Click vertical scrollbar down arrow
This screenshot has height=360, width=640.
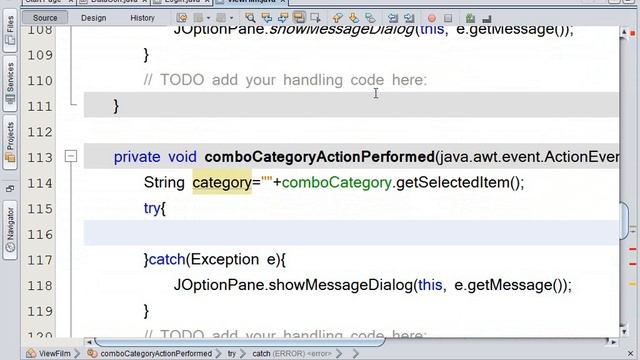[x=624, y=331]
